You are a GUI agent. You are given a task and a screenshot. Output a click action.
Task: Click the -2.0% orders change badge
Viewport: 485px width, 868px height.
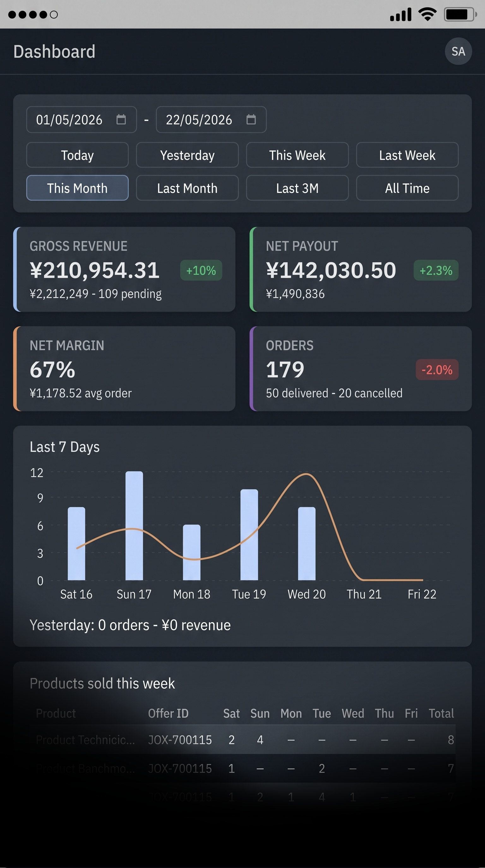coord(437,370)
